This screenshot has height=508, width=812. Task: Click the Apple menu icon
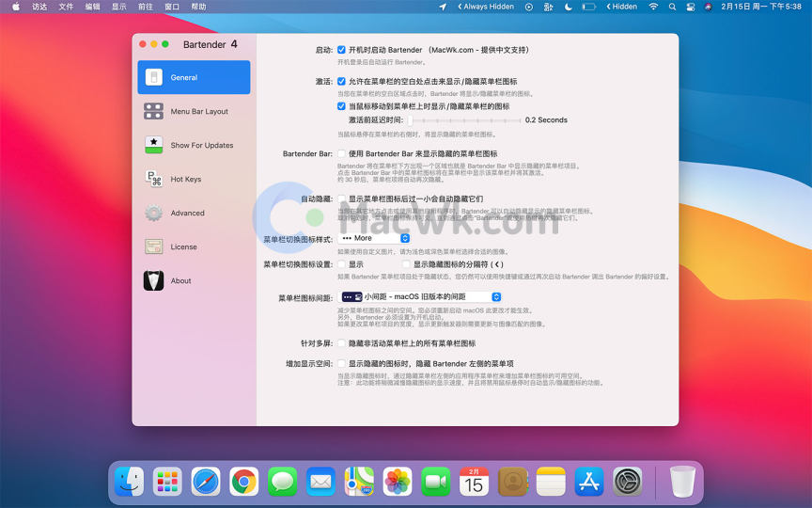(x=16, y=7)
